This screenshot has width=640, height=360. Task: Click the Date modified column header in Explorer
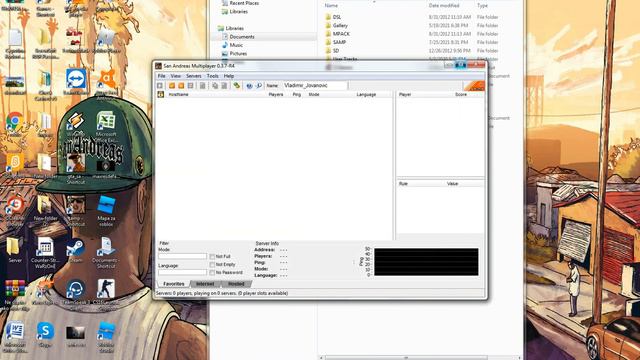pos(444,6)
